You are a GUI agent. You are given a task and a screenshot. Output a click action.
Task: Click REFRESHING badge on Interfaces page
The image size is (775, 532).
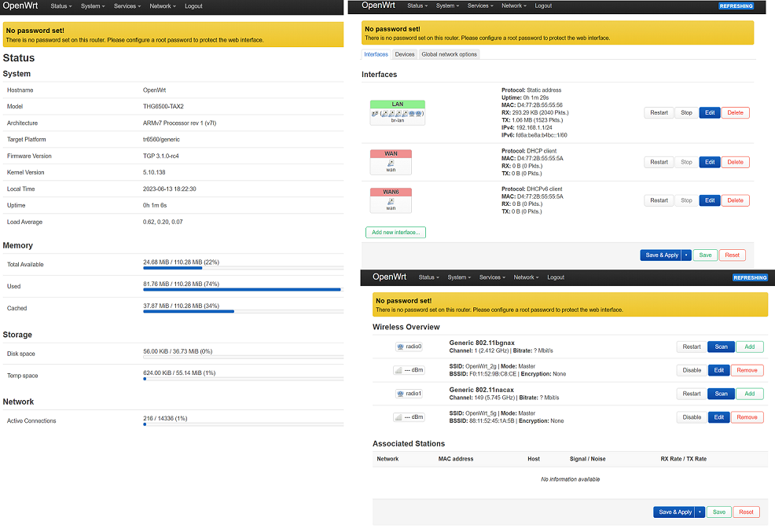[x=736, y=6]
